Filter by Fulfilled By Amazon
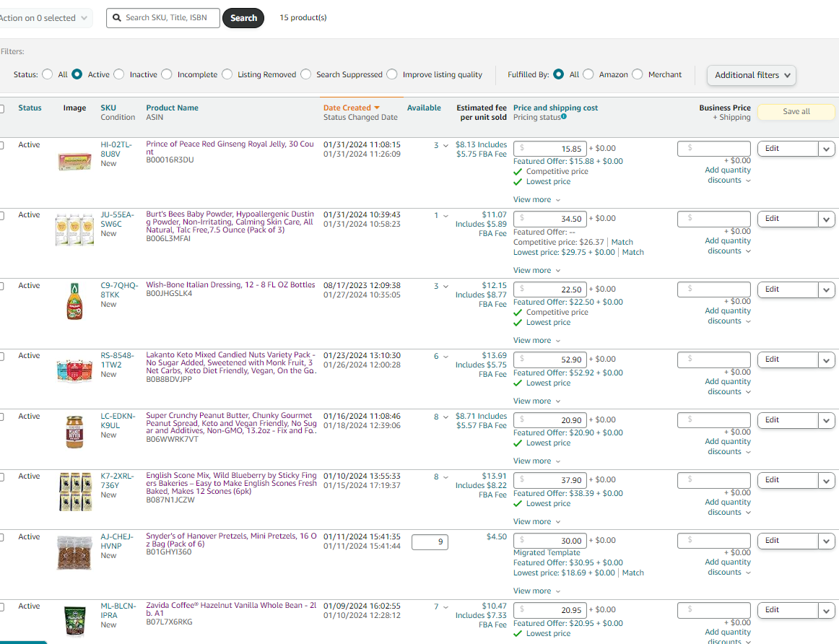839x644 pixels. tap(588, 74)
